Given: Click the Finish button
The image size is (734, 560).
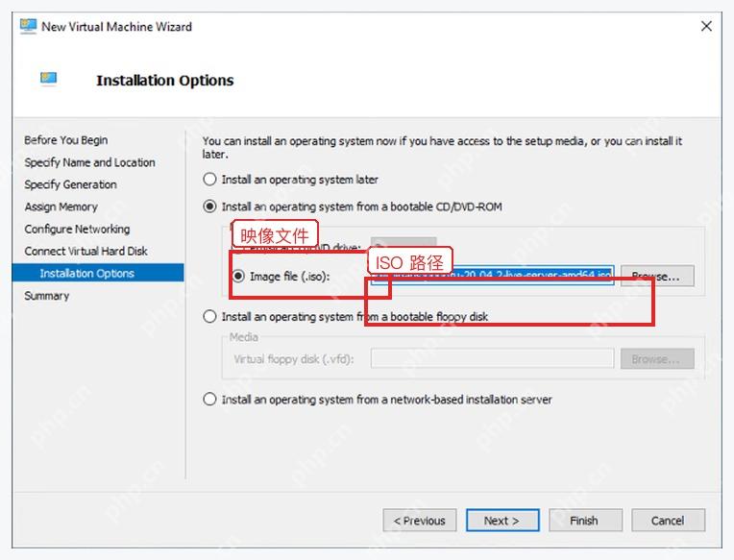Looking at the screenshot, I should [585, 521].
